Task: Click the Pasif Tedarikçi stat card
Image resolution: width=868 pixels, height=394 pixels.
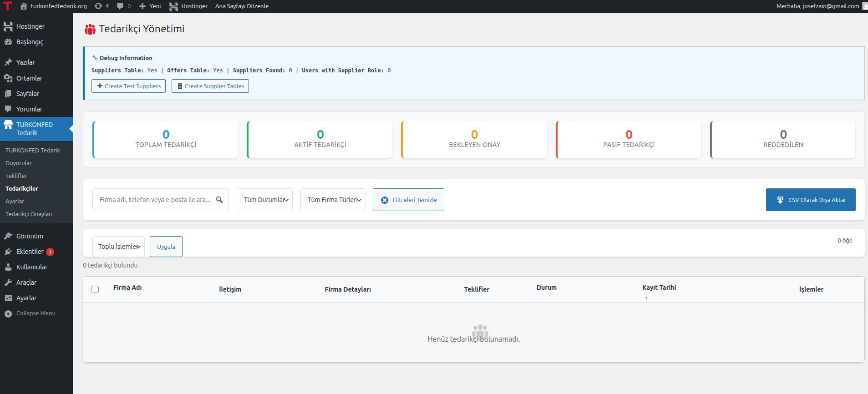Action: point(628,140)
